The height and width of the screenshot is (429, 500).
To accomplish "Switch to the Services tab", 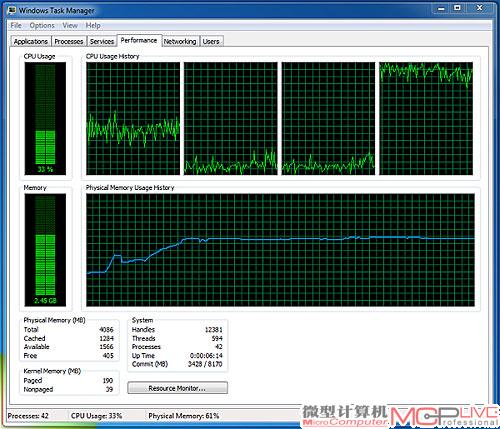I will point(102,41).
